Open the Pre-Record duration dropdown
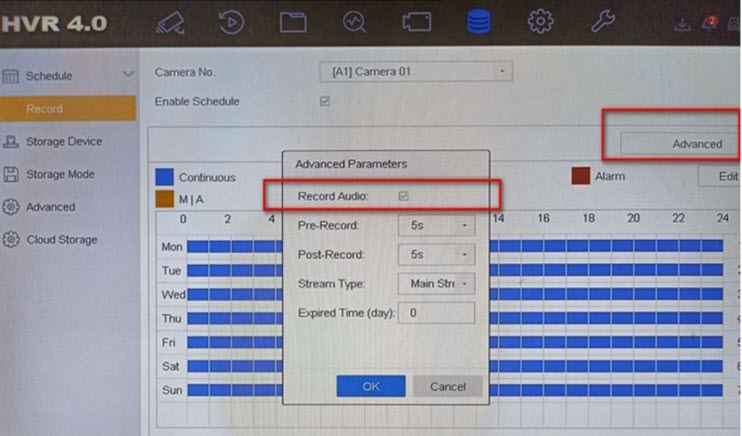The height and width of the screenshot is (436, 742). tap(436, 226)
